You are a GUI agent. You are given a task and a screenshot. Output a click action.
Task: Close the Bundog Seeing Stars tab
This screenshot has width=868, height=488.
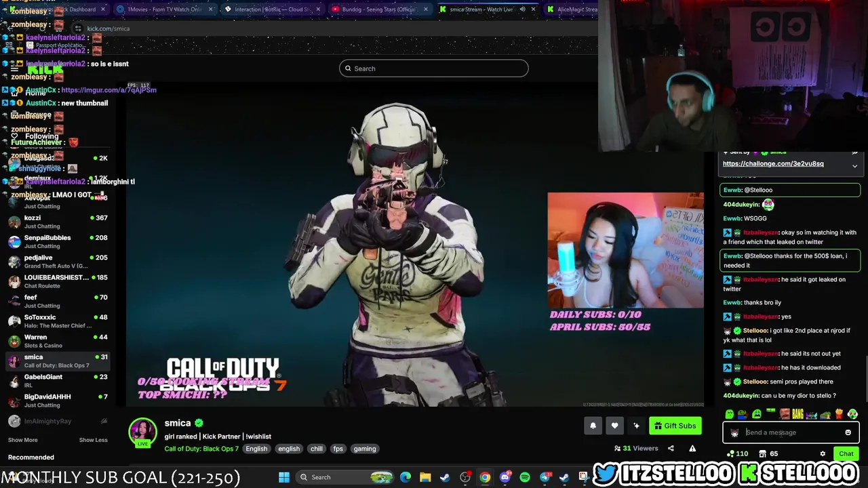click(425, 9)
